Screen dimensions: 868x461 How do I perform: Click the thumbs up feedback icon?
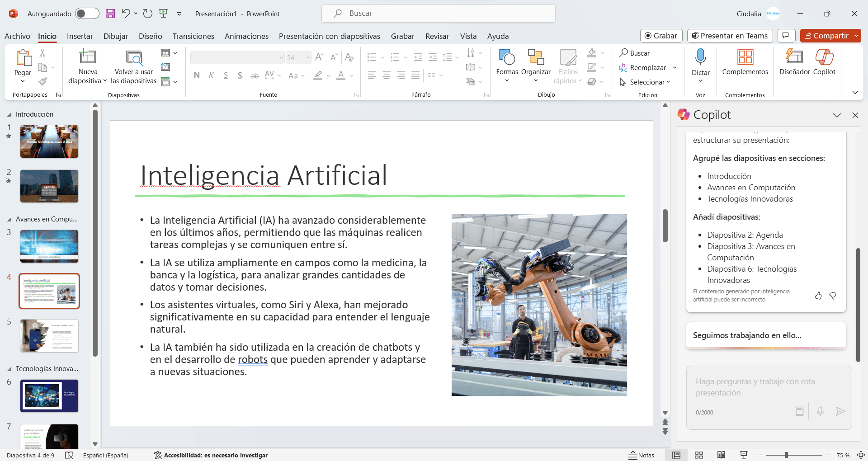coord(818,296)
